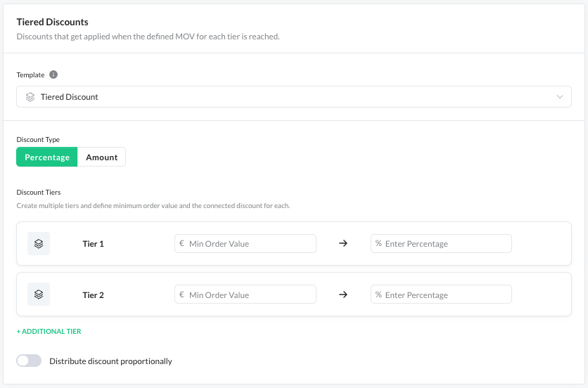Click the Tier 1 label
This screenshot has width=588, height=388.
click(93, 244)
